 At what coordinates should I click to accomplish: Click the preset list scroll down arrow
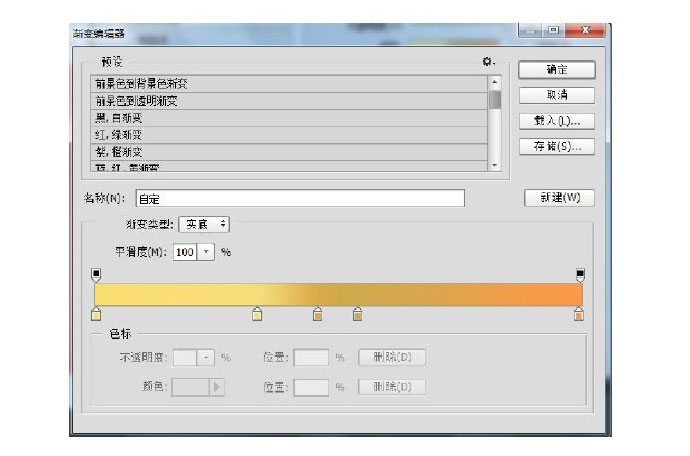(495, 165)
